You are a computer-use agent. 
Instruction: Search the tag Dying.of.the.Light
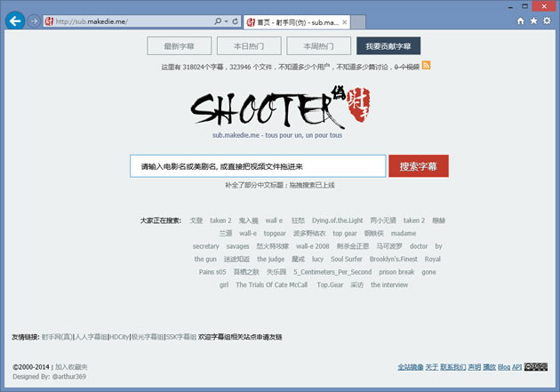pyautogui.click(x=337, y=220)
